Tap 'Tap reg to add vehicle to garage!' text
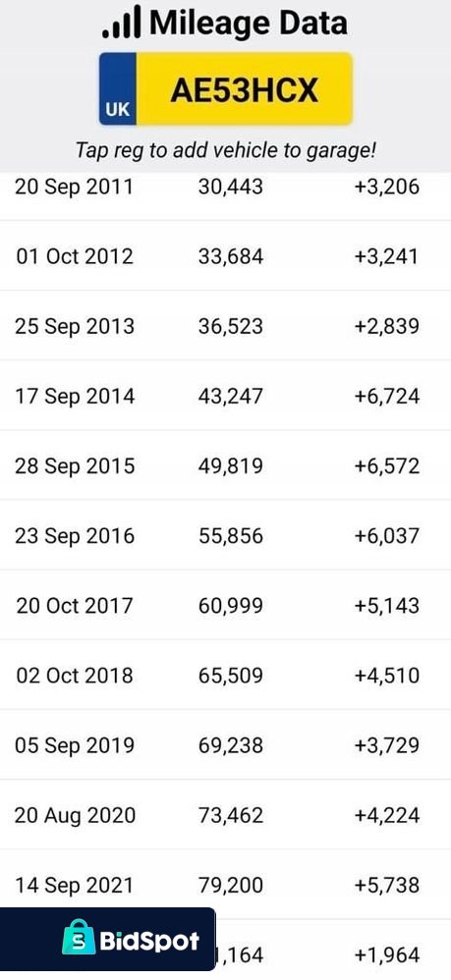Viewport: 451px width, 980px height. (x=226, y=150)
